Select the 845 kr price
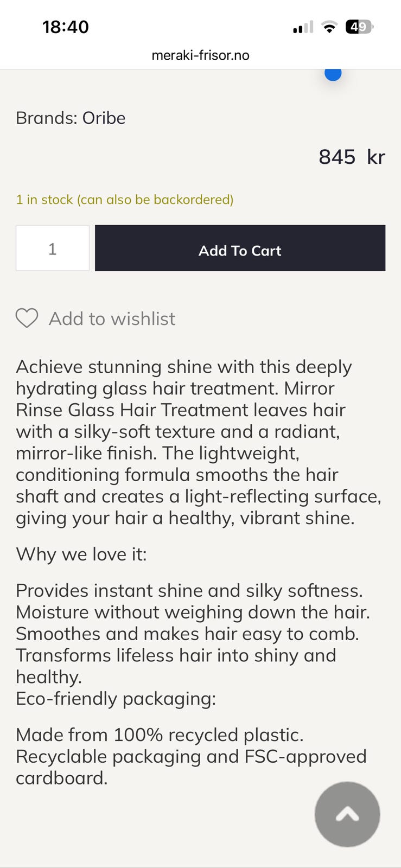The width and height of the screenshot is (401, 868). [352, 157]
